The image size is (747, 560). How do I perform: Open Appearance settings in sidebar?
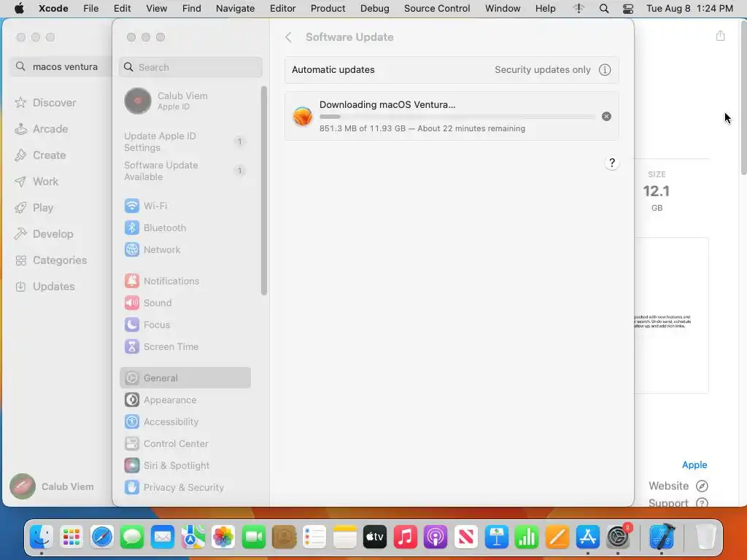point(185,400)
